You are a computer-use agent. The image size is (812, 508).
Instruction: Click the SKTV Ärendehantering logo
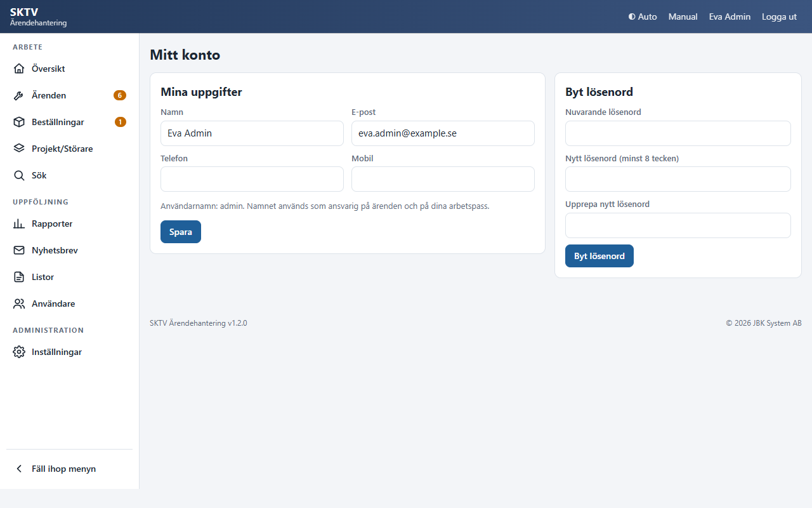38,17
